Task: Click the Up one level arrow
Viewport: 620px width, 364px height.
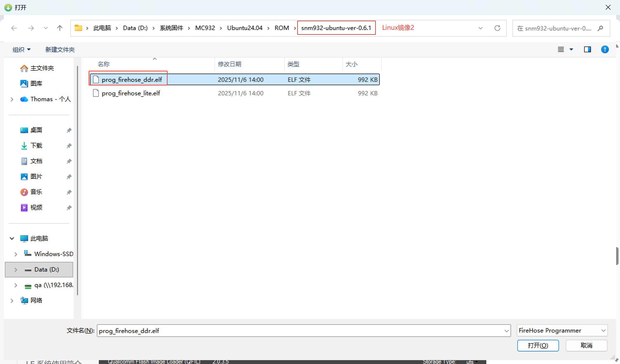Action: (x=60, y=28)
